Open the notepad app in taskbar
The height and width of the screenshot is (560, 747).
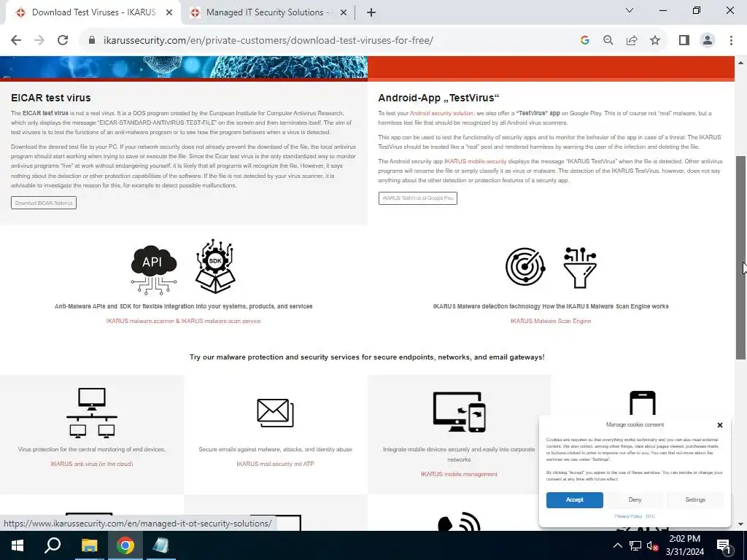click(161, 545)
